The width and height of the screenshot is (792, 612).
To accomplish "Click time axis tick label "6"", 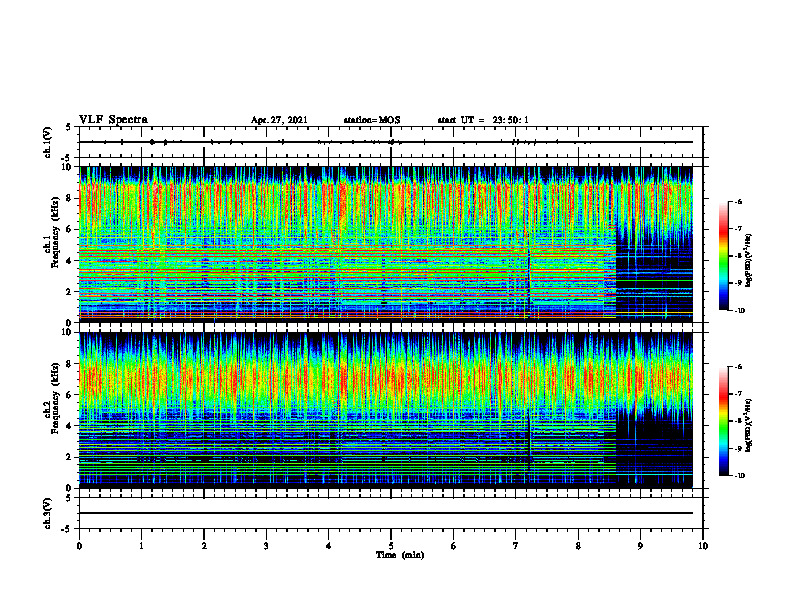I will click(x=454, y=546).
